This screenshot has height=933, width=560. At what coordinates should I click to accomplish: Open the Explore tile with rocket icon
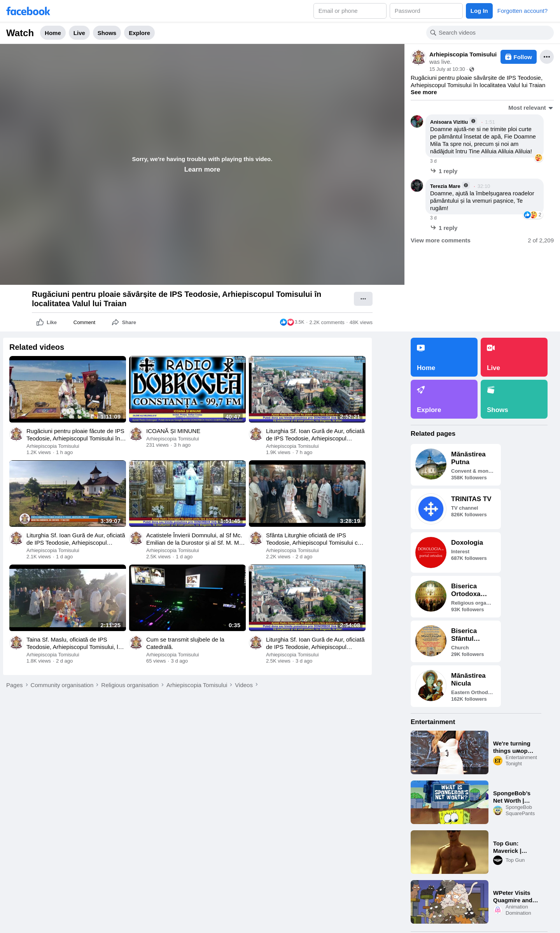click(444, 399)
